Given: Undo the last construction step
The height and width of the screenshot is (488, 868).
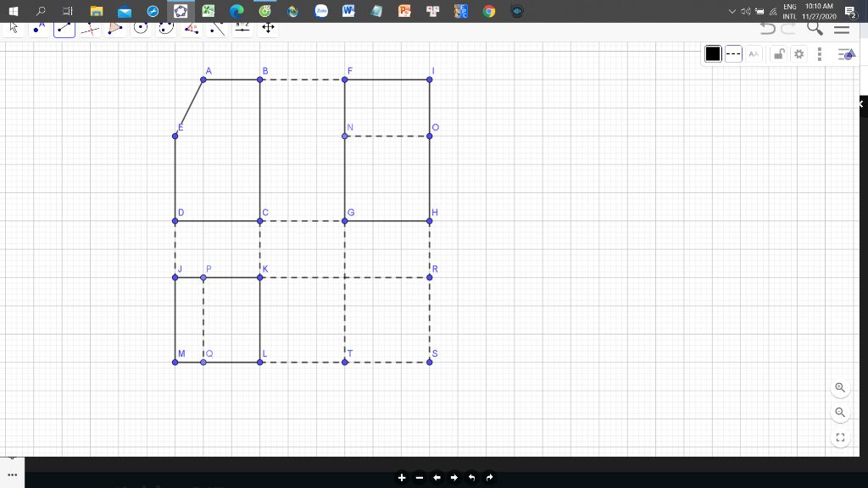Looking at the screenshot, I should [x=768, y=28].
